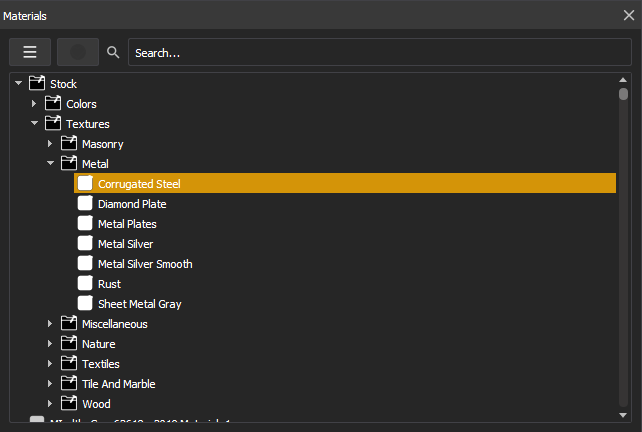The height and width of the screenshot is (432, 642).
Task: Click the Rust material swatch
Action: [85, 284]
